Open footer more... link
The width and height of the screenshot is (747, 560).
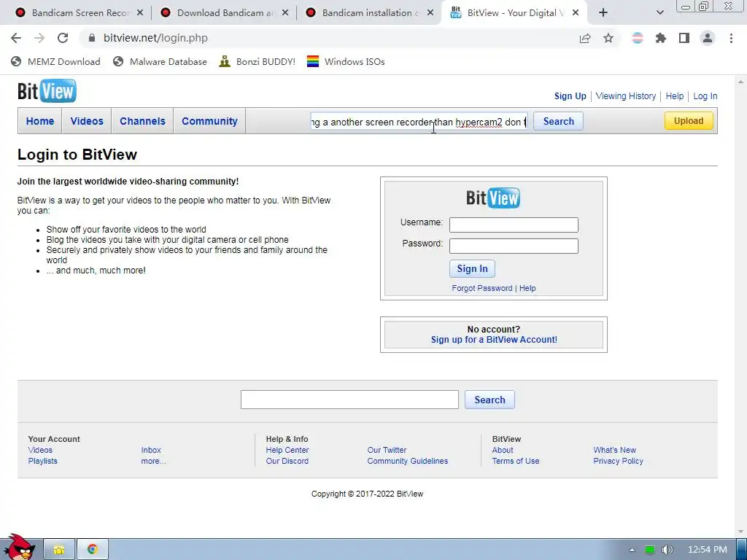point(153,461)
